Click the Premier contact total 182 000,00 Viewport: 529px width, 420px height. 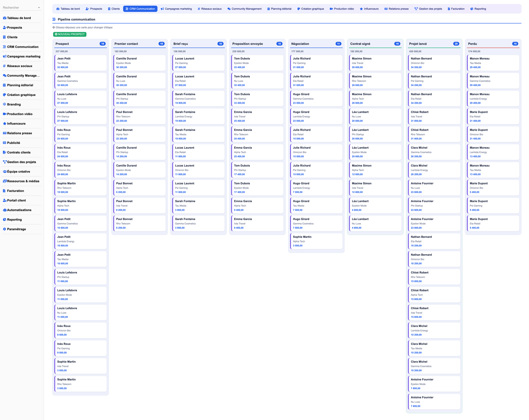(x=121, y=51)
